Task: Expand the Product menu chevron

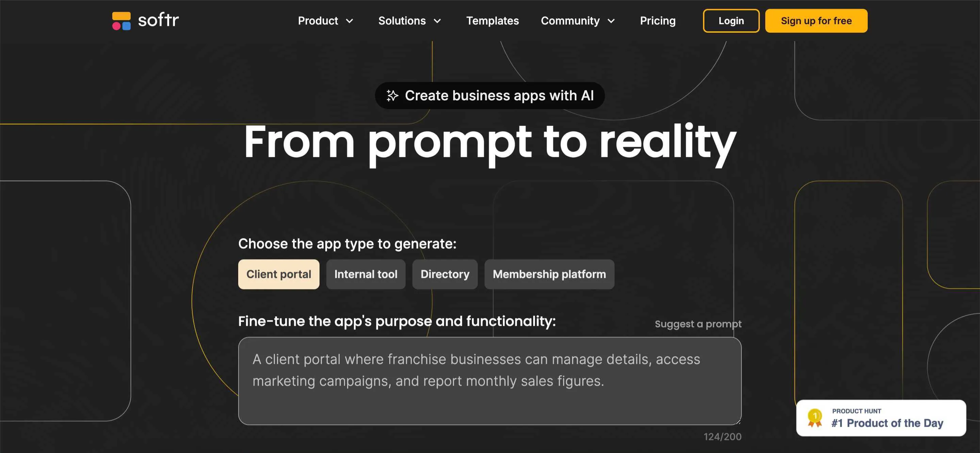Action: pos(349,21)
